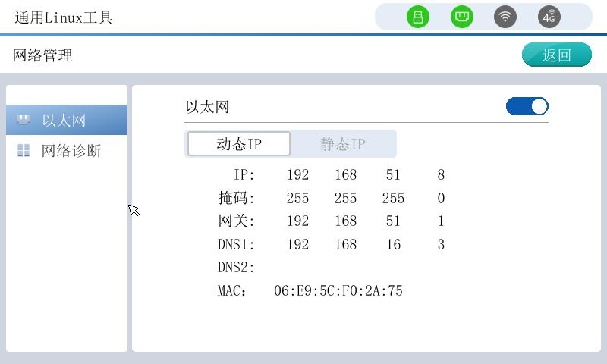
Task: Click the green Ethernet port status icon
Action: (461, 17)
